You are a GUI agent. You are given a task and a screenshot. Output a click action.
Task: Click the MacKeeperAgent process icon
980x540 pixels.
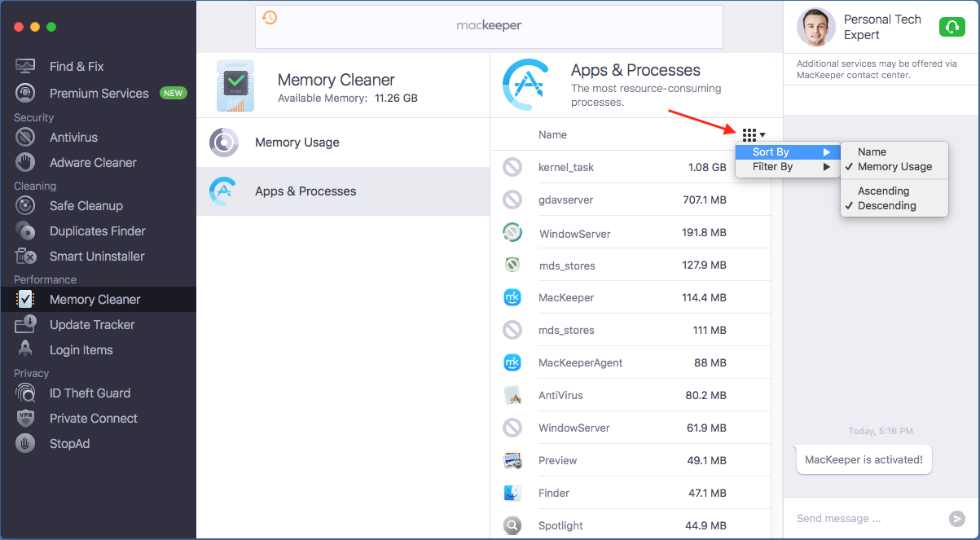point(512,362)
